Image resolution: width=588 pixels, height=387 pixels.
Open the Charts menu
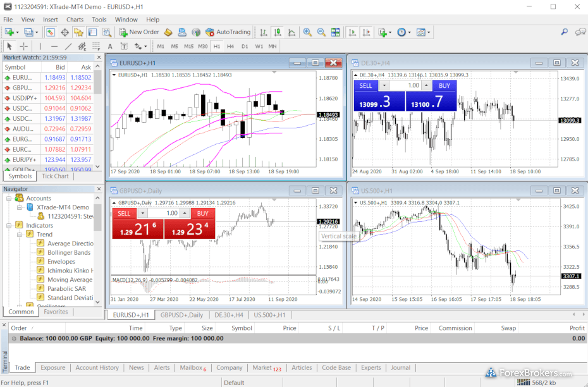75,20
